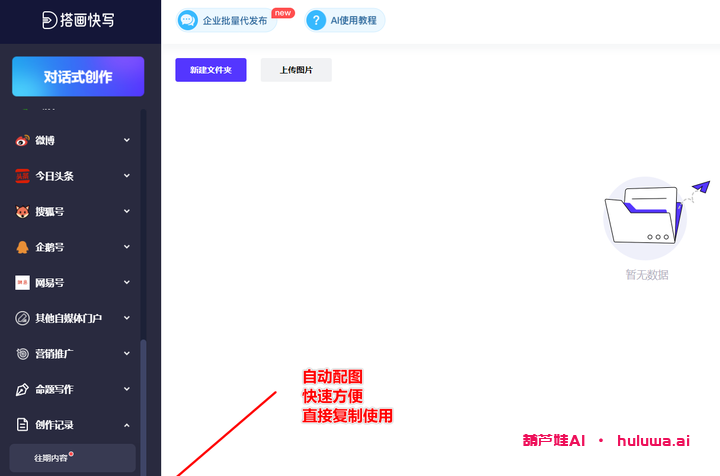Image resolution: width=720 pixels, height=476 pixels.
Task: Click the 网易号 logo icon
Action: click(x=23, y=283)
